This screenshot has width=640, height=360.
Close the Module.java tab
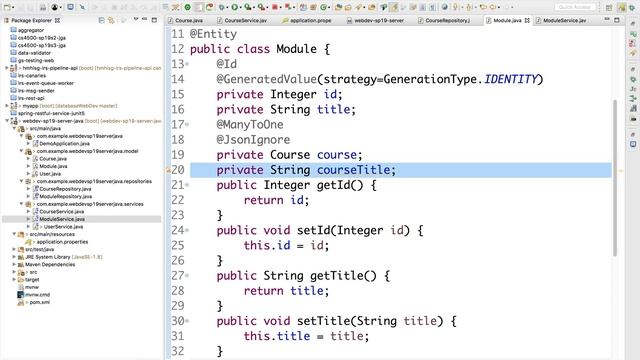point(527,20)
